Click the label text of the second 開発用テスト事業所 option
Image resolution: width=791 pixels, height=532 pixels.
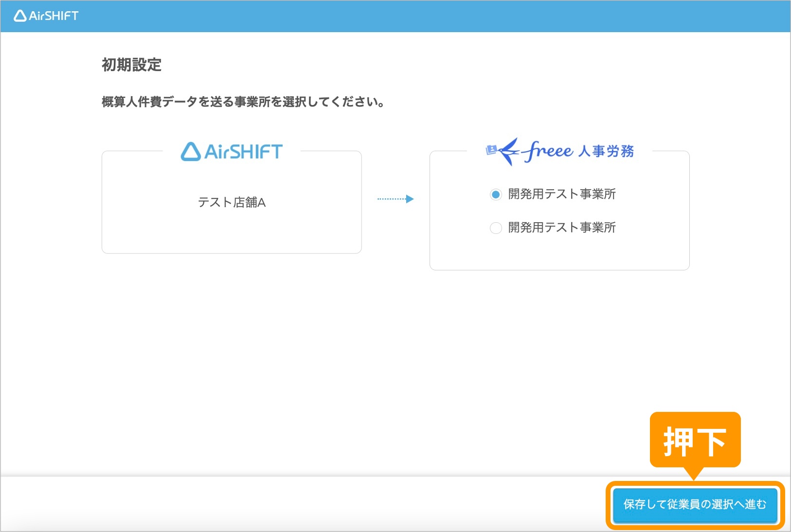[562, 228]
